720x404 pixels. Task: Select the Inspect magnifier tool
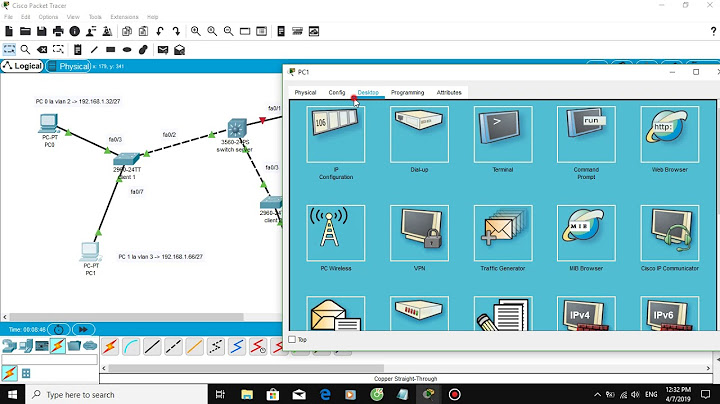click(25, 50)
